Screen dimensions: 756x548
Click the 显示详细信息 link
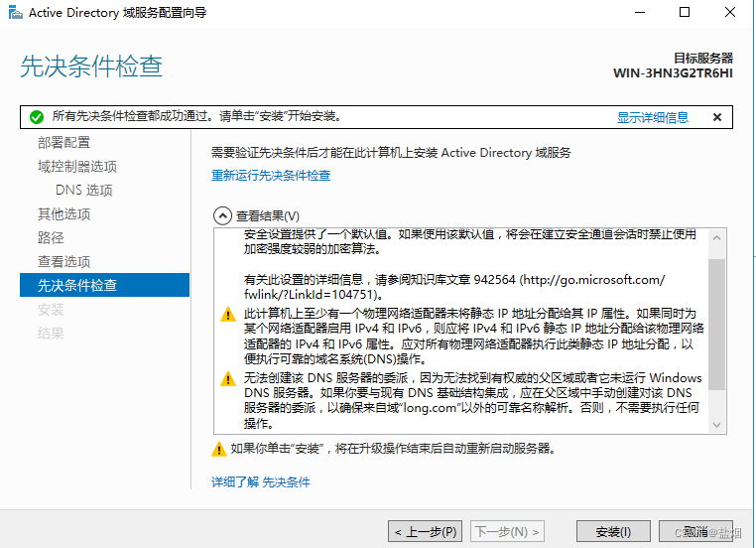click(x=653, y=117)
